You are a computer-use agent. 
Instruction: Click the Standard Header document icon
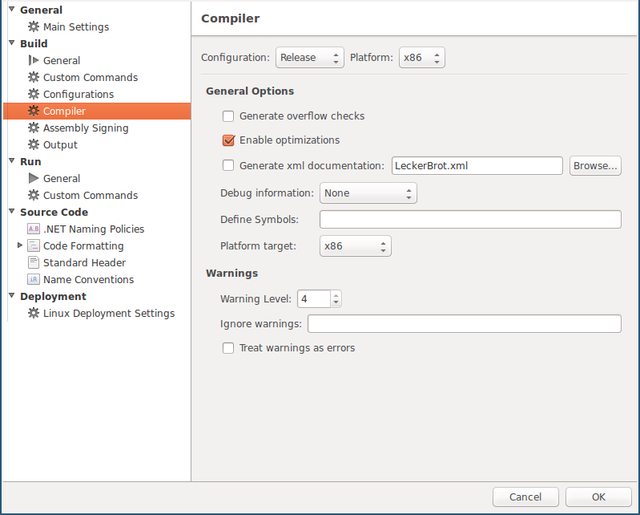(x=34, y=263)
